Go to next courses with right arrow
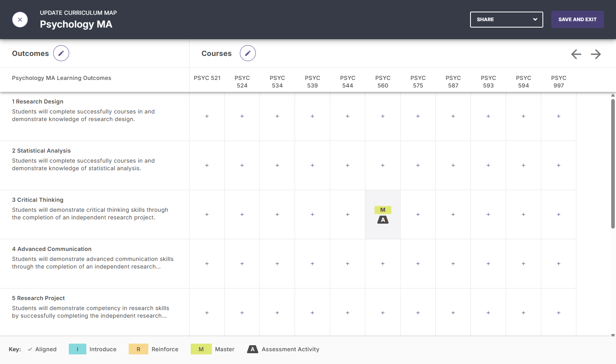The image size is (616, 364). point(596,54)
